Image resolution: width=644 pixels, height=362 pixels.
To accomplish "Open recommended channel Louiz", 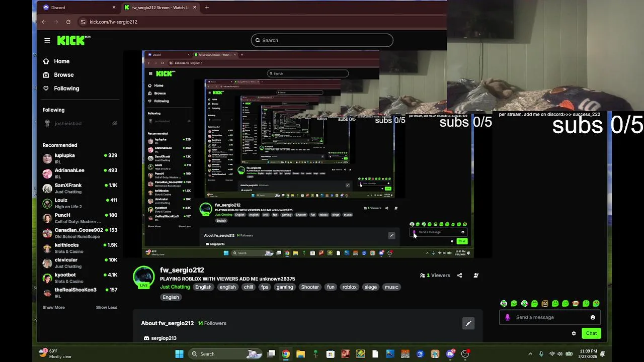I will [x=80, y=203].
